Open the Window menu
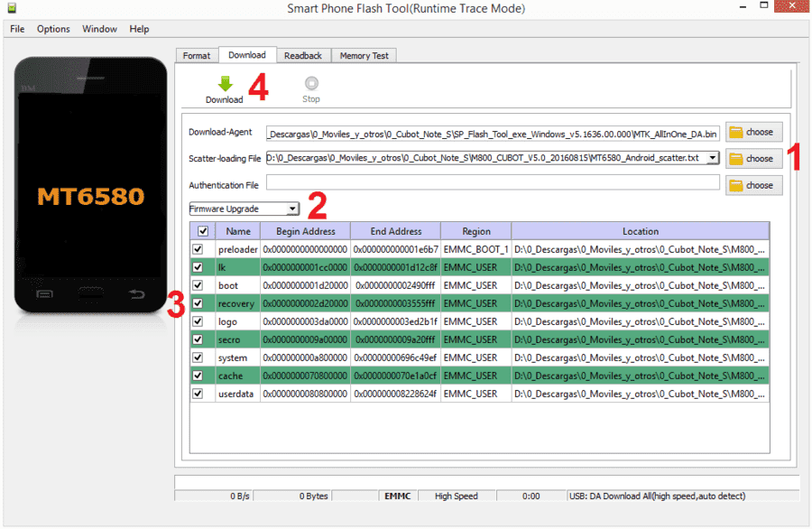Image resolution: width=812 pixels, height=529 pixels. [99, 29]
